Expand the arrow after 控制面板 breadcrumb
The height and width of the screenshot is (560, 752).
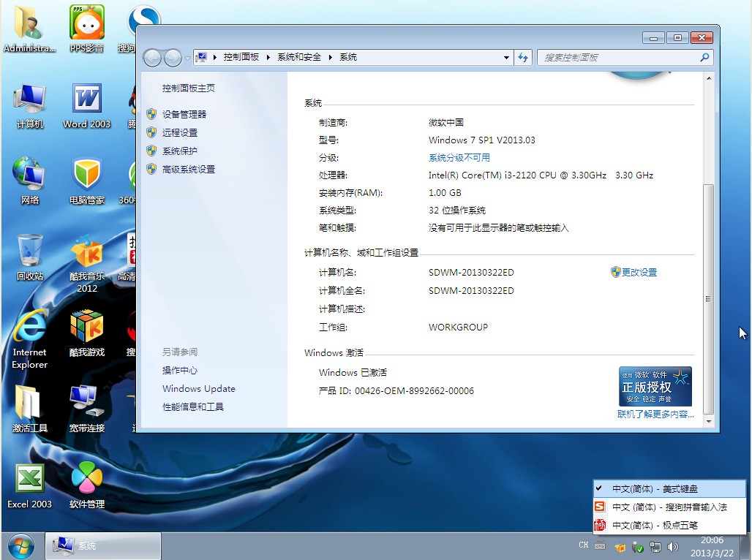tap(268, 58)
